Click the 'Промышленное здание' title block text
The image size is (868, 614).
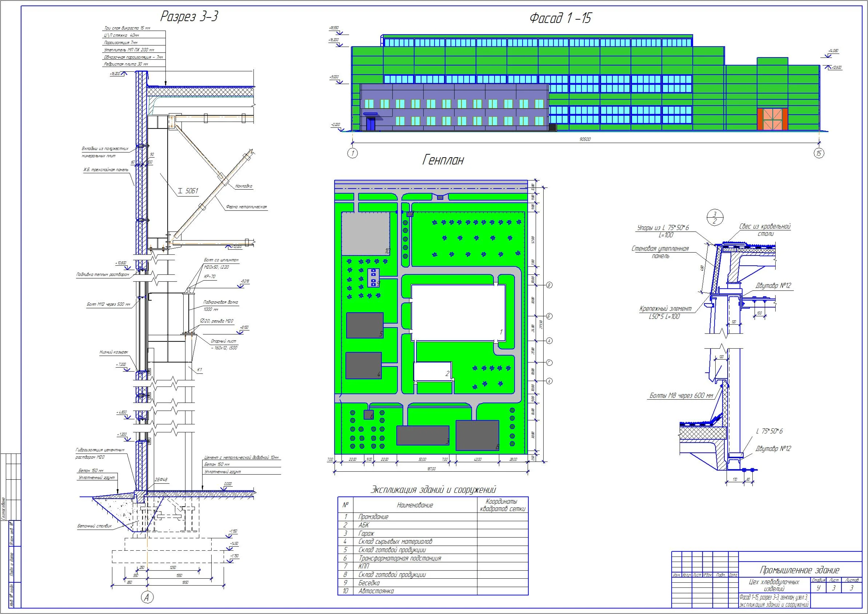click(x=799, y=570)
